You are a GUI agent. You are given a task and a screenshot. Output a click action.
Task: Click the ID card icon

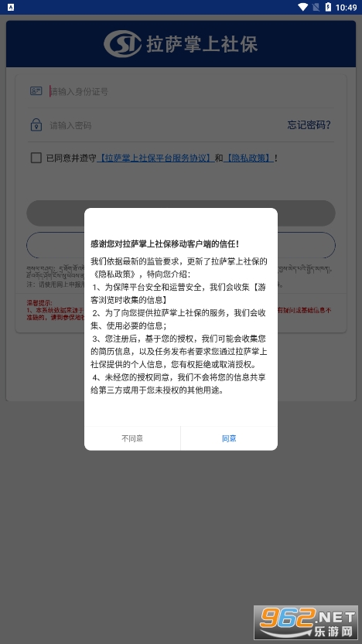[x=36, y=90]
